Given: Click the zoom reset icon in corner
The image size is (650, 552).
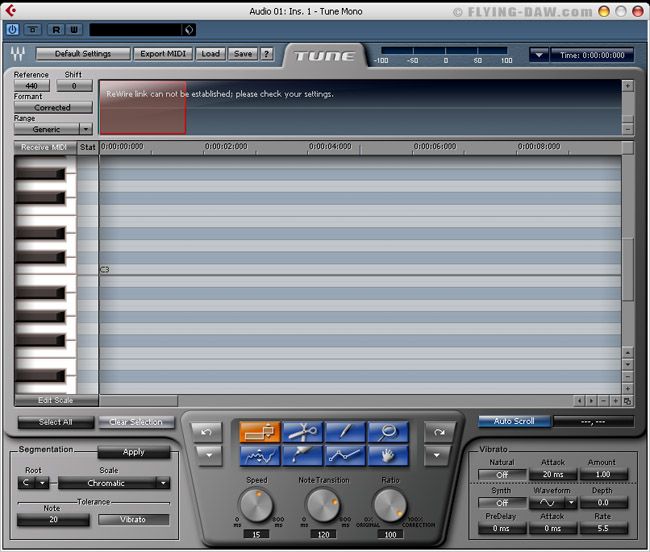Looking at the screenshot, I should (x=628, y=401).
